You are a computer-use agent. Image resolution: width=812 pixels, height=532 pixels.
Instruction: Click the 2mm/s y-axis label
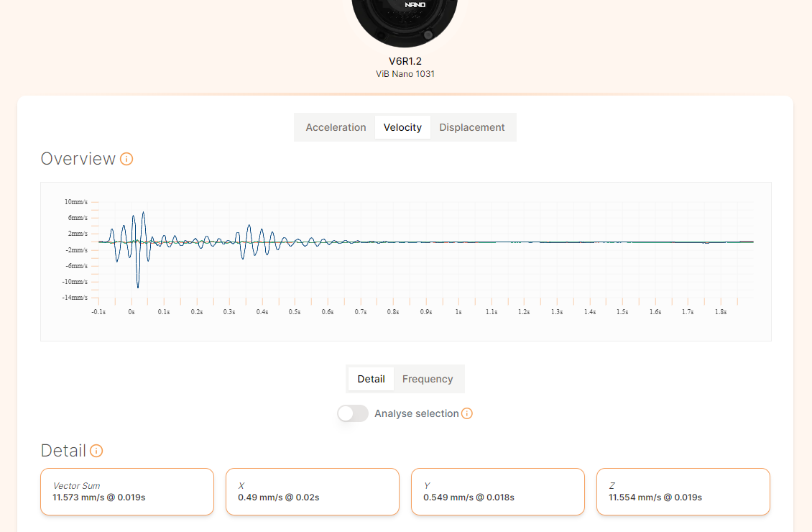click(78, 234)
